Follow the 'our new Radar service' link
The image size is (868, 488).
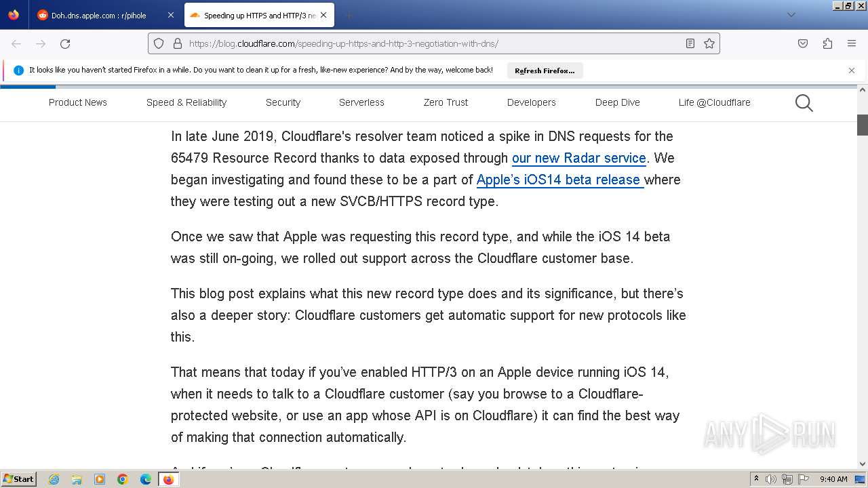(579, 158)
